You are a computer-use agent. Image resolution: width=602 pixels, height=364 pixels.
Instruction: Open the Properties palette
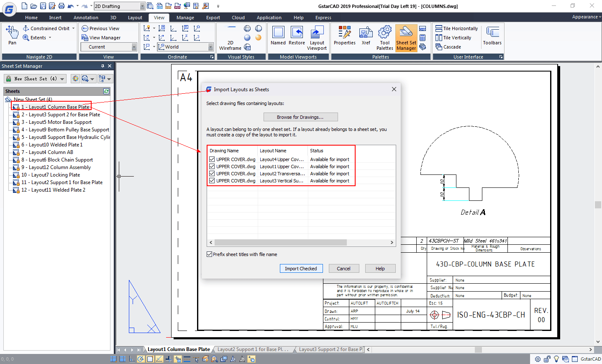coord(345,35)
